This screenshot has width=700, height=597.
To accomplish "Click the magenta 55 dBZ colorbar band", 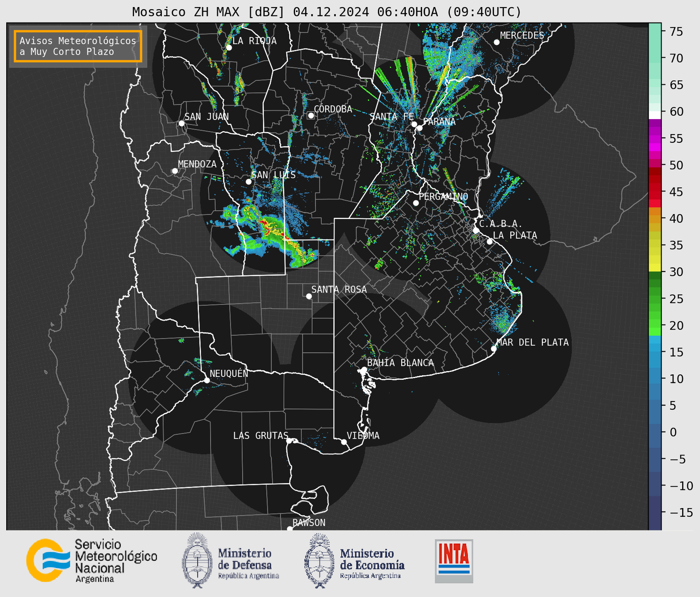I will 655,139.
